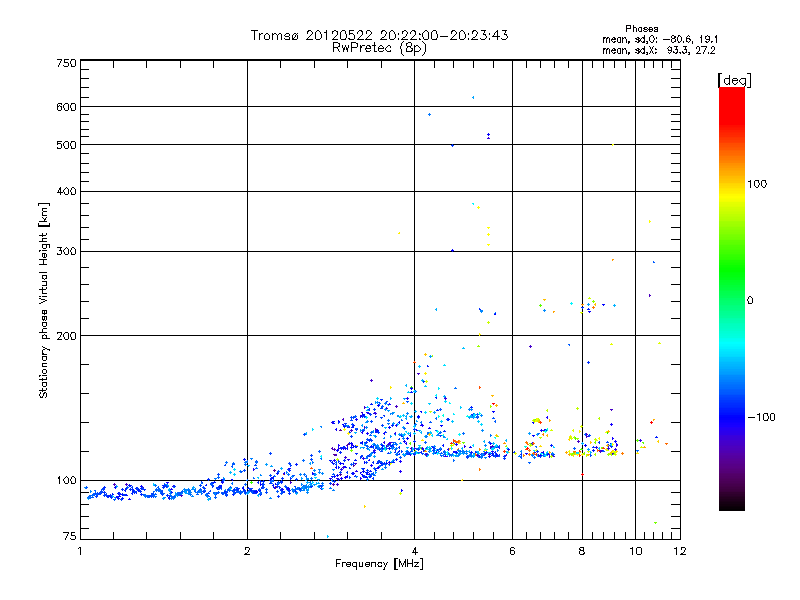Click the y-axis tick label "600"
Viewport: 800px width, 600px height.
point(66,107)
